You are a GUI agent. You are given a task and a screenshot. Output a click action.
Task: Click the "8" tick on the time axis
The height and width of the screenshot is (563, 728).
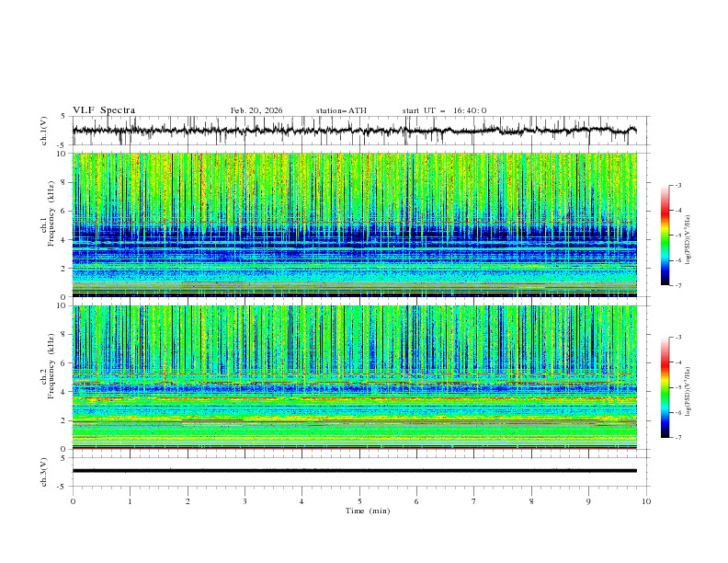[x=531, y=501]
